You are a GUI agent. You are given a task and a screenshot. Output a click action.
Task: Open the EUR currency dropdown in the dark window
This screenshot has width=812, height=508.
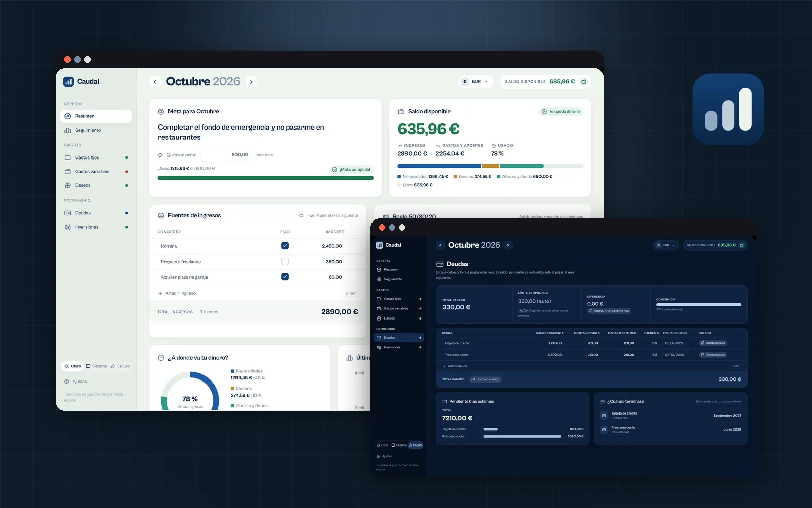tap(666, 245)
